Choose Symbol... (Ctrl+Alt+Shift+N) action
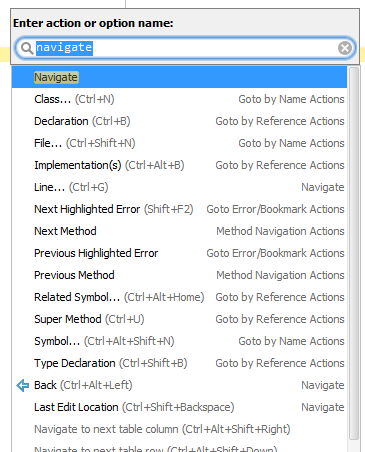The height and width of the screenshot is (452, 365). [179, 341]
